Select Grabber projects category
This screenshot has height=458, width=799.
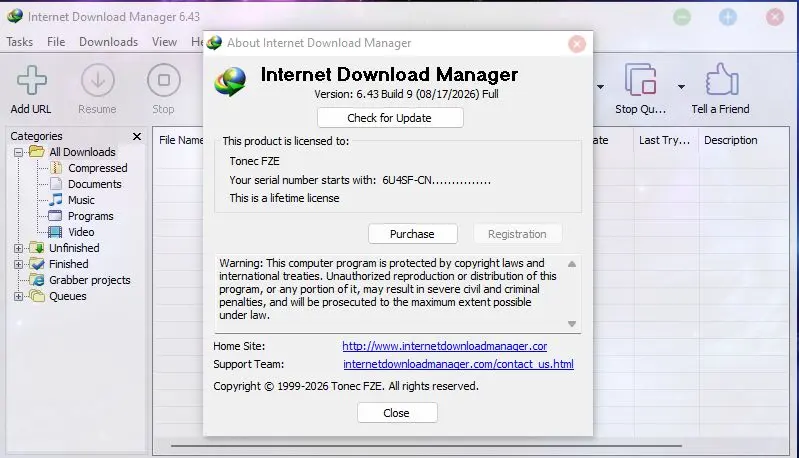pyautogui.click(x=90, y=280)
